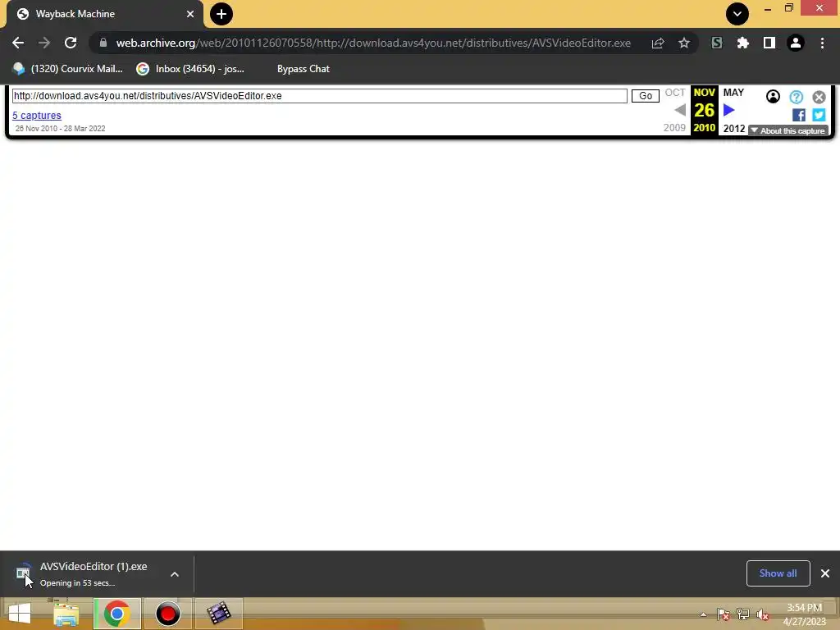The height and width of the screenshot is (630, 840).
Task: Open Wayback Machine help icon
Action: point(797,97)
